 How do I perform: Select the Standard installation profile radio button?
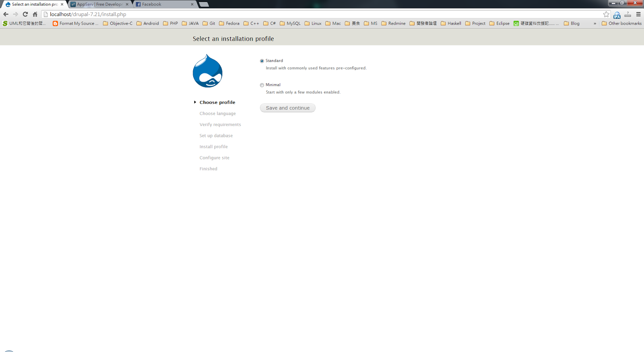tap(262, 61)
